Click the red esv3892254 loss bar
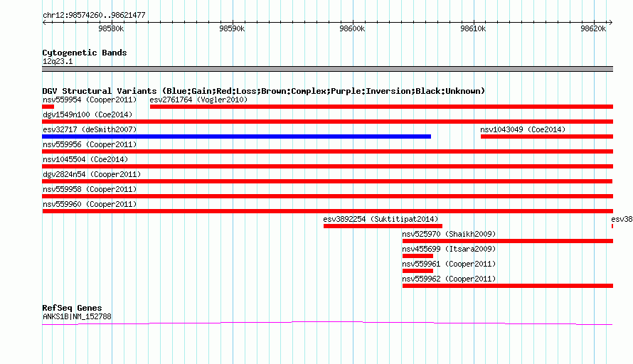 pyautogui.click(x=383, y=226)
